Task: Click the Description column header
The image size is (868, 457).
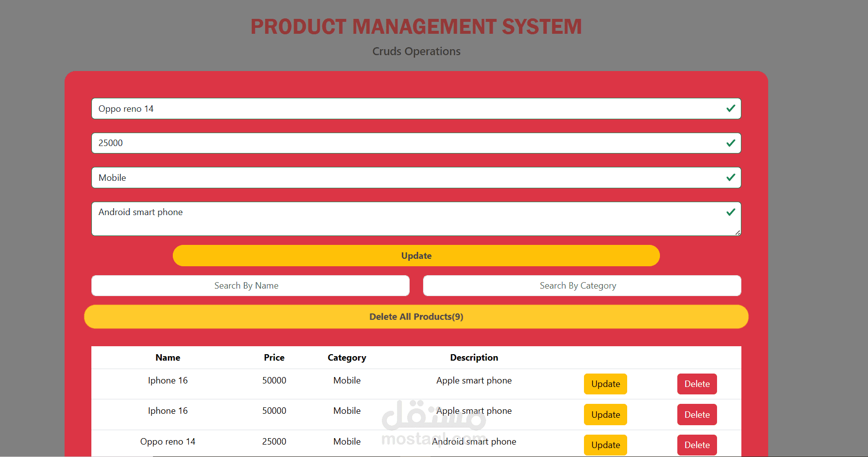Action: (x=474, y=358)
